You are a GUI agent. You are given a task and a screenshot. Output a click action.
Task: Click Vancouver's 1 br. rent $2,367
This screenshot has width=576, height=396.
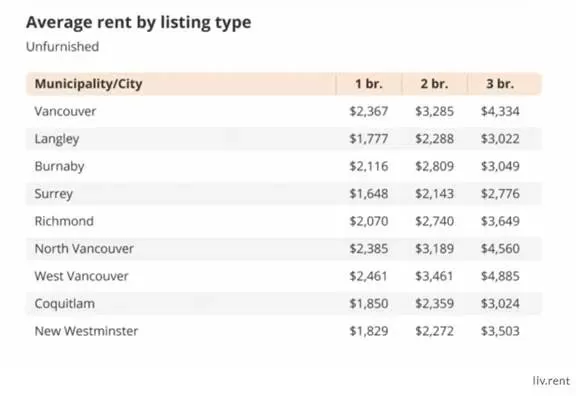tap(369, 111)
